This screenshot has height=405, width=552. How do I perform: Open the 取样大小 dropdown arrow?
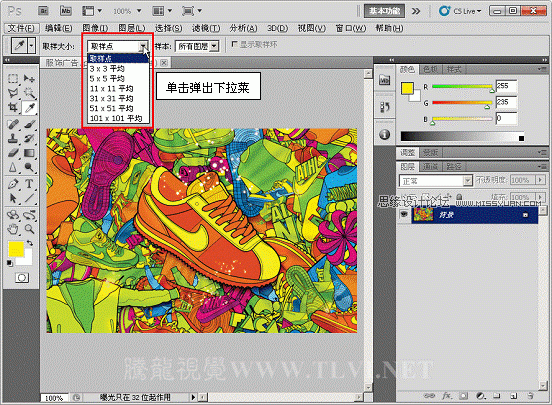(143, 46)
